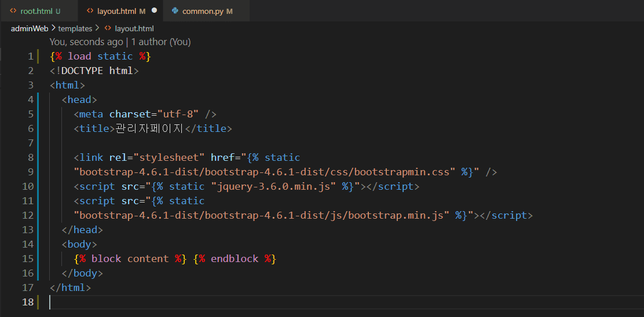Image resolution: width=644 pixels, height=317 pixels.
Task: Click the HTML icon in the breadcrumb
Action: (108, 28)
